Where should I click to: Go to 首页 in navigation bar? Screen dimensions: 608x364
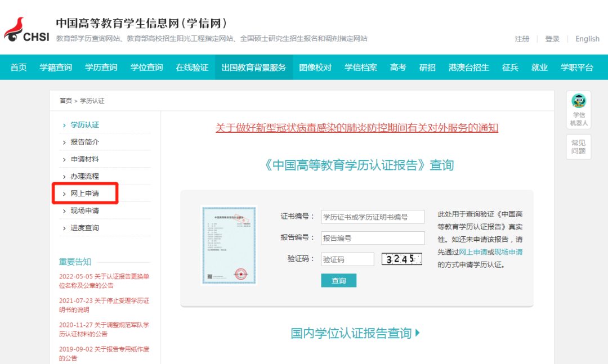(x=18, y=68)
